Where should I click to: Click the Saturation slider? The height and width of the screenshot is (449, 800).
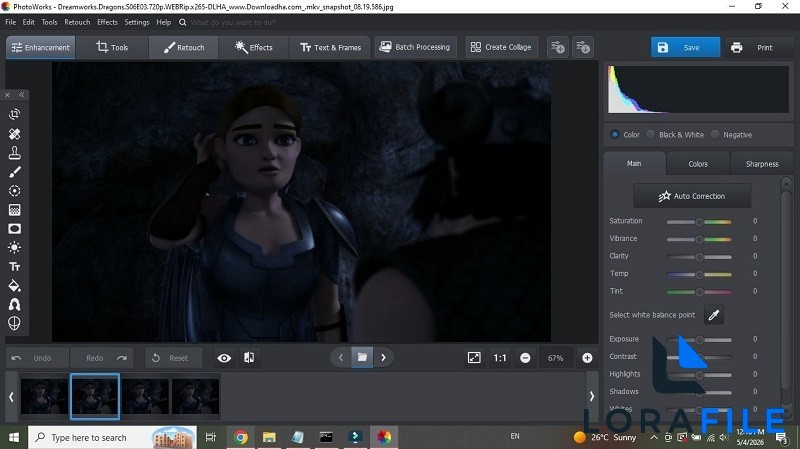click(x=699, y=221)
